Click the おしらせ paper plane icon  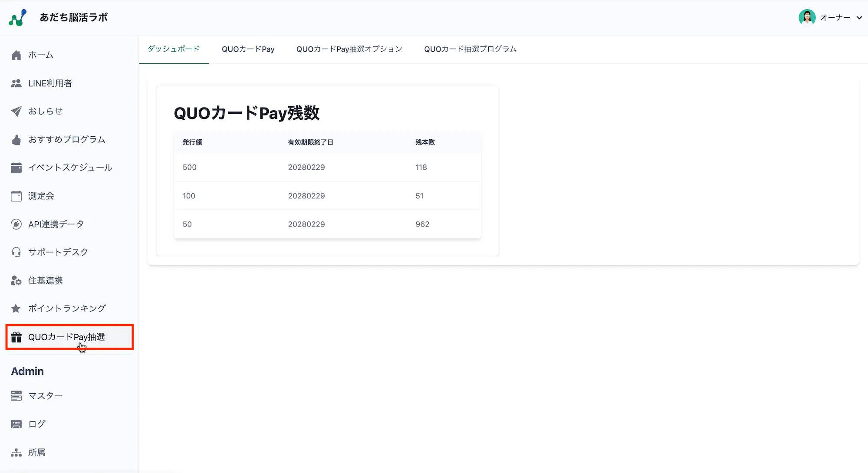coord(16,111)
